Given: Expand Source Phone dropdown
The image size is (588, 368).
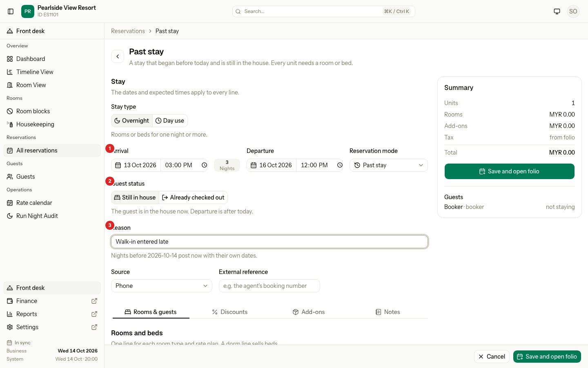Looking at the screenshot, I should point(162,286).
